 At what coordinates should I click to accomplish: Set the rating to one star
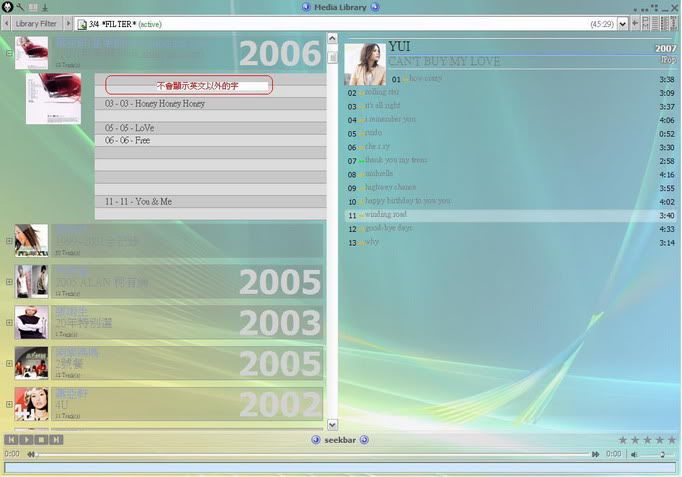(x=623, y=440)
